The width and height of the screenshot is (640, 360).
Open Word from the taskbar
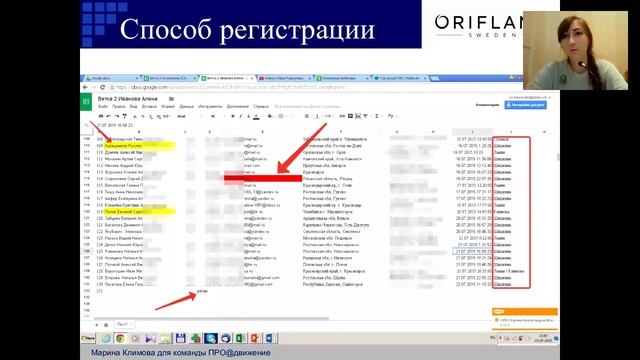tap(270, 338)
